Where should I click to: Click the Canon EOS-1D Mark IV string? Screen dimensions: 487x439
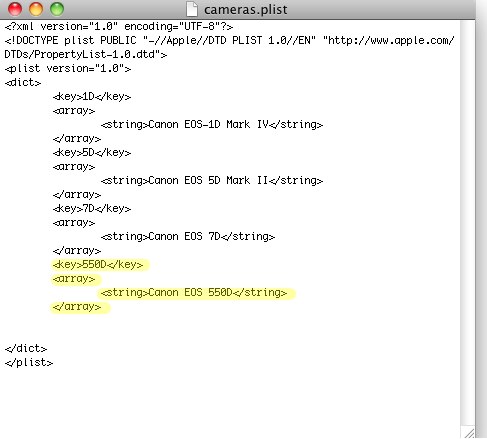pos(212,124)
